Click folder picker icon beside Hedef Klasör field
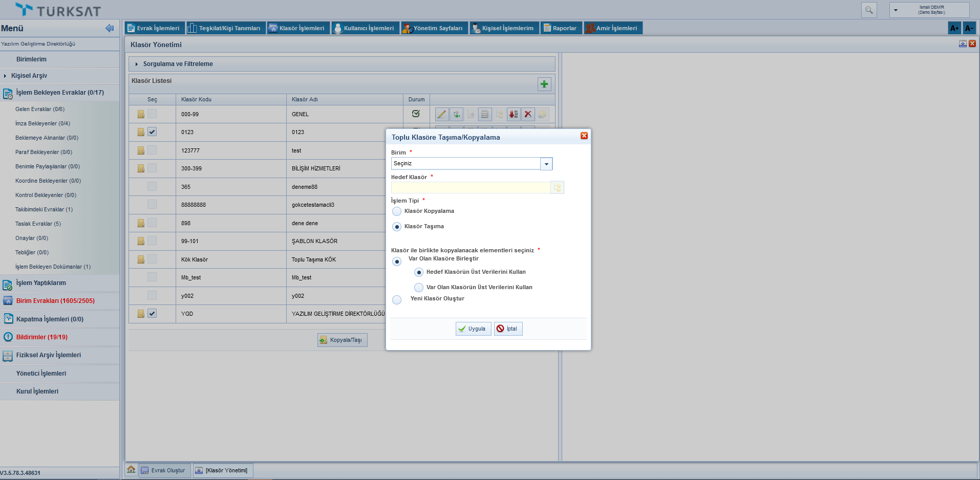The width and height of the screenshot is (980, 480). pos(557,188)
